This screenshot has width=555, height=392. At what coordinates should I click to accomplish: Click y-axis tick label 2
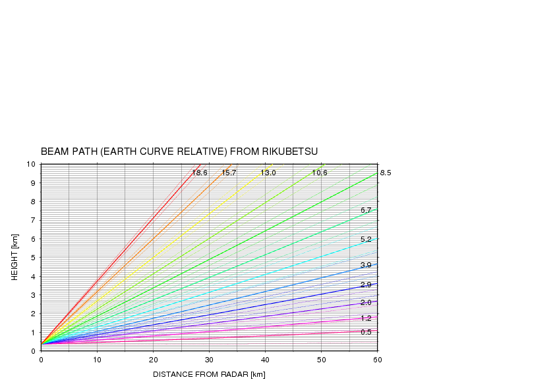pyautogui.click(x=33, y=314)
